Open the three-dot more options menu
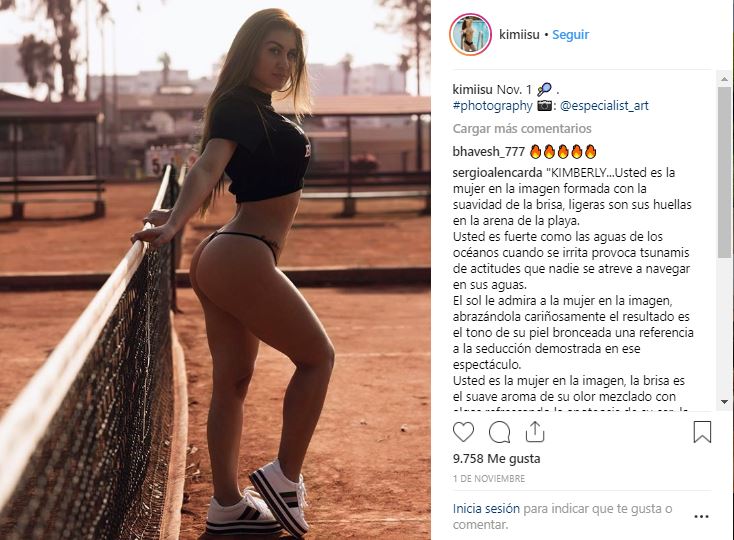Image resolution: width=734 pixels, height=540 pixels. pos(701,517)
